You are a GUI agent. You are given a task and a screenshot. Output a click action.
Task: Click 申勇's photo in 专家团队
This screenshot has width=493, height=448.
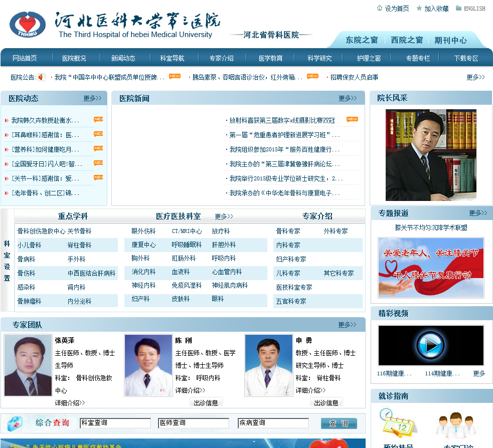[269, 365]
